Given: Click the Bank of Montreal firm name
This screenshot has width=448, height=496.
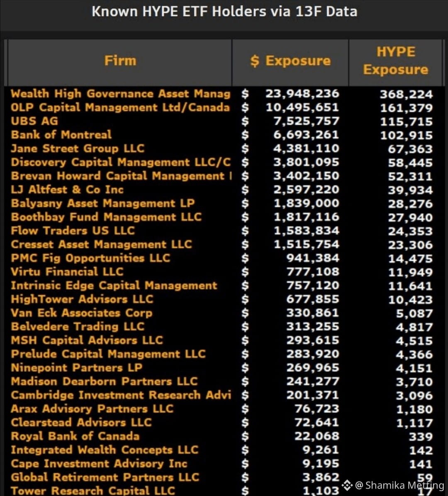Looking at the screenshot, I should click(61, 135).
